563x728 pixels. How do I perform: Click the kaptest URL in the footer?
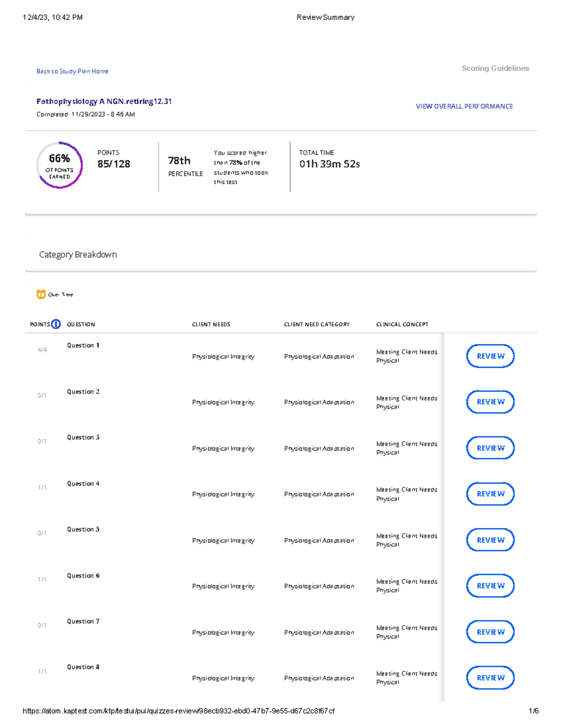[179, 711]
